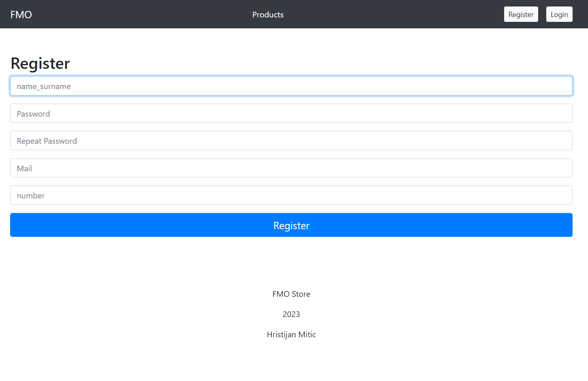
Task: Browse Products from the top menu
Action: (x=268, y=15)
